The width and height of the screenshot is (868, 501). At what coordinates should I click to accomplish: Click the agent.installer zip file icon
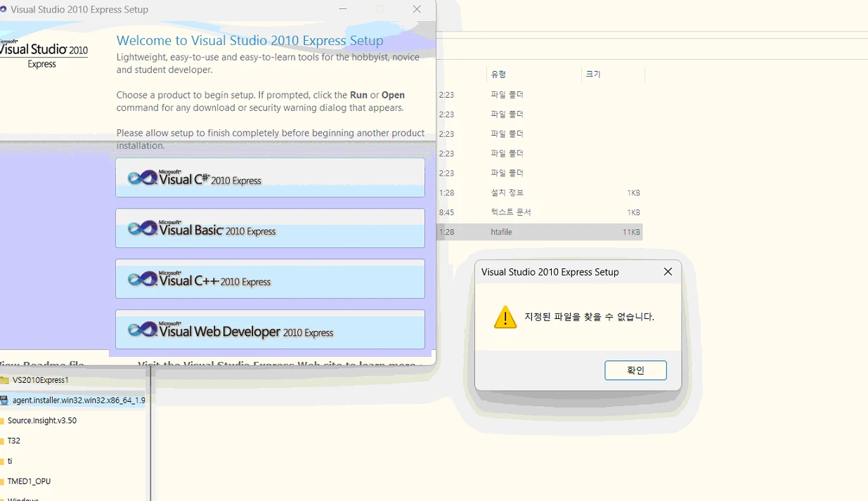(5, 401)
